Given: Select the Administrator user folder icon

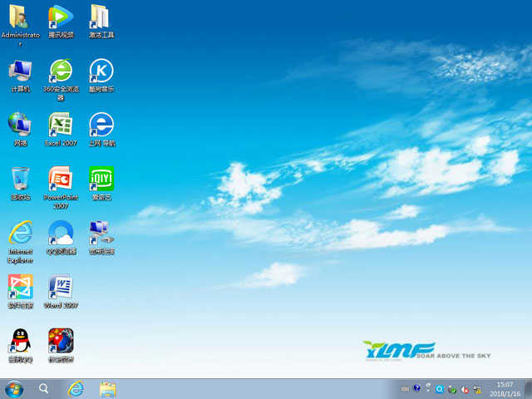Looking at the screenshot, I should [x=20, y=17].
